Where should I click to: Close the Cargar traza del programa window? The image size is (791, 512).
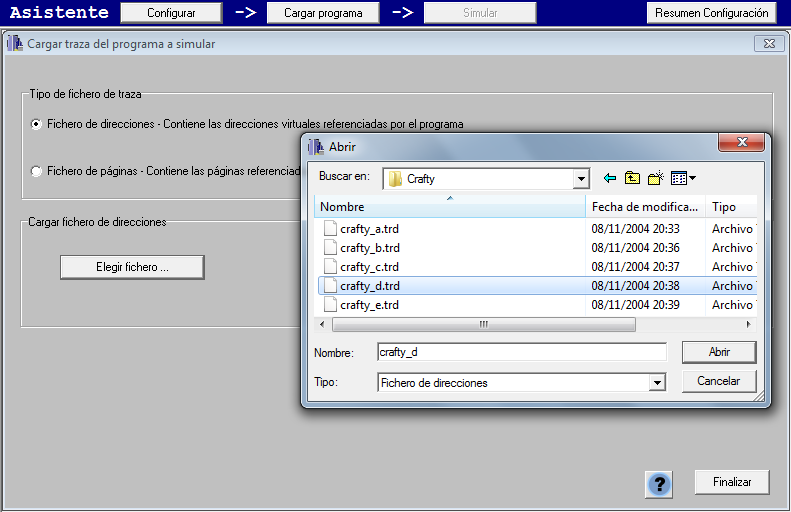(769, 44)
